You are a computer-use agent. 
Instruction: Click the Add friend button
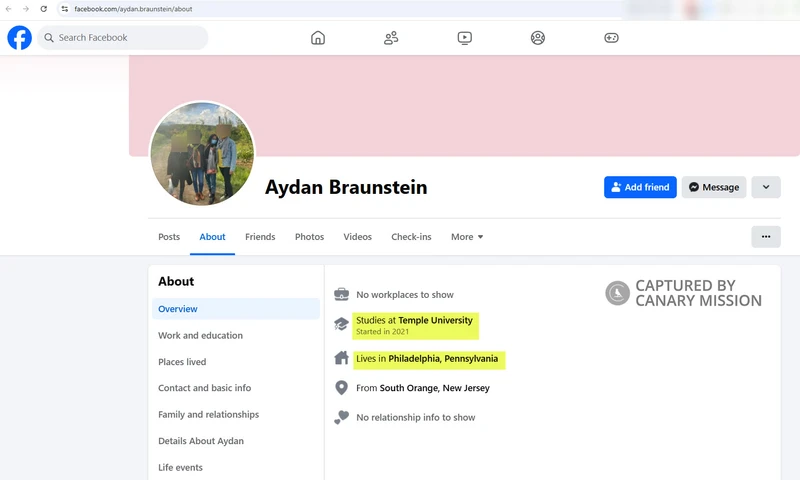[x=640, y=187]
